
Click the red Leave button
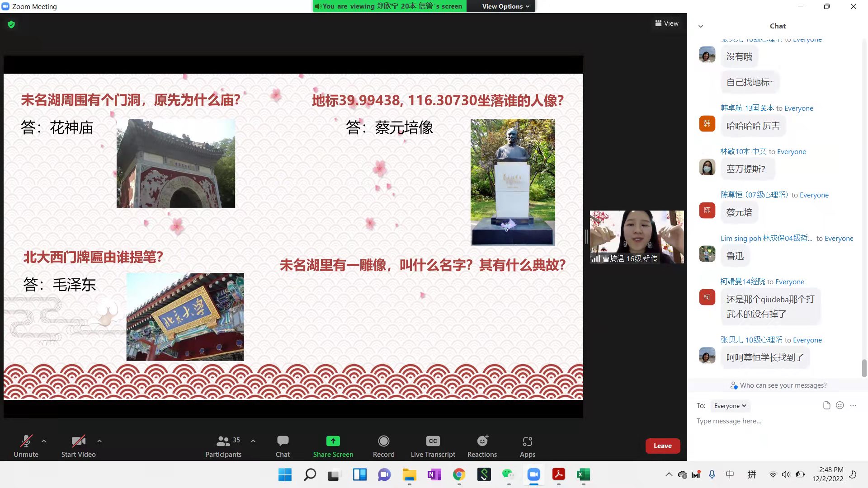pos(662,446)
